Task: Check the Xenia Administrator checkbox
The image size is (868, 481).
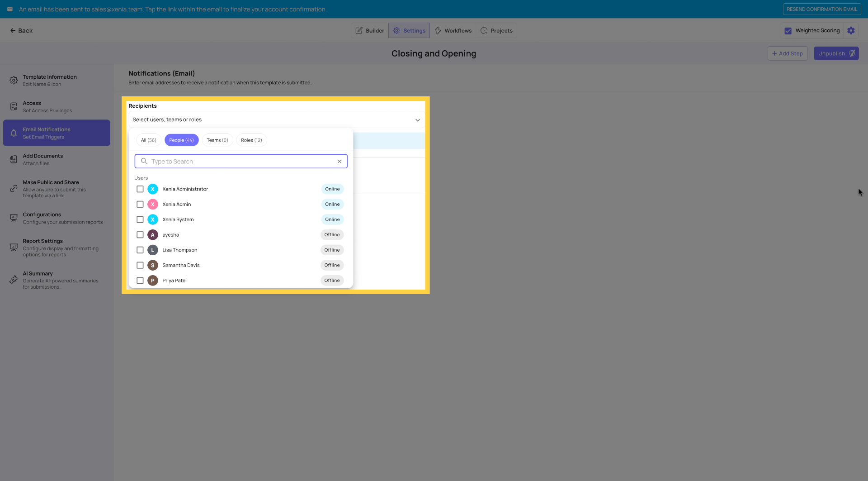Action: pos(140,189)
